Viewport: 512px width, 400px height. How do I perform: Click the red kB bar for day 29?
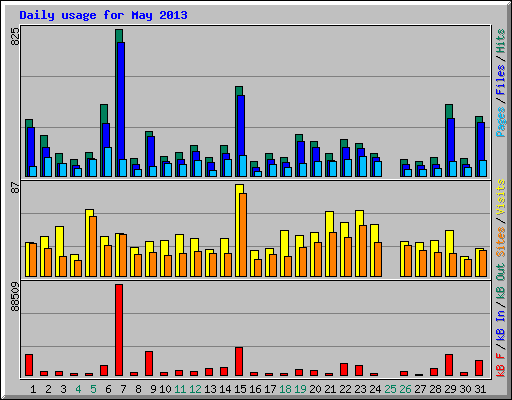[x=449, y=365]
